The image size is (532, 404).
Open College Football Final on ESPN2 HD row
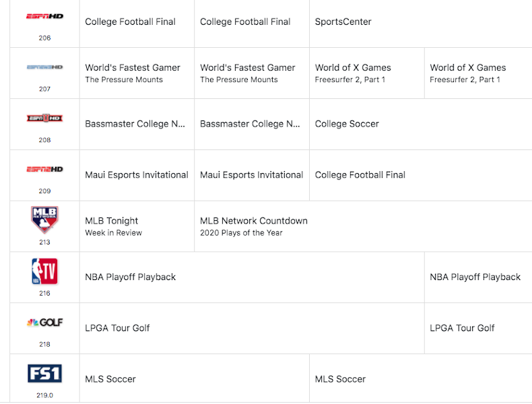point(360,175)
